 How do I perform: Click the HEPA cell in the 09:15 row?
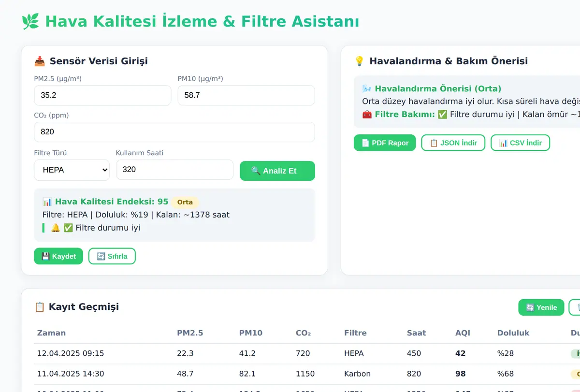354,353
